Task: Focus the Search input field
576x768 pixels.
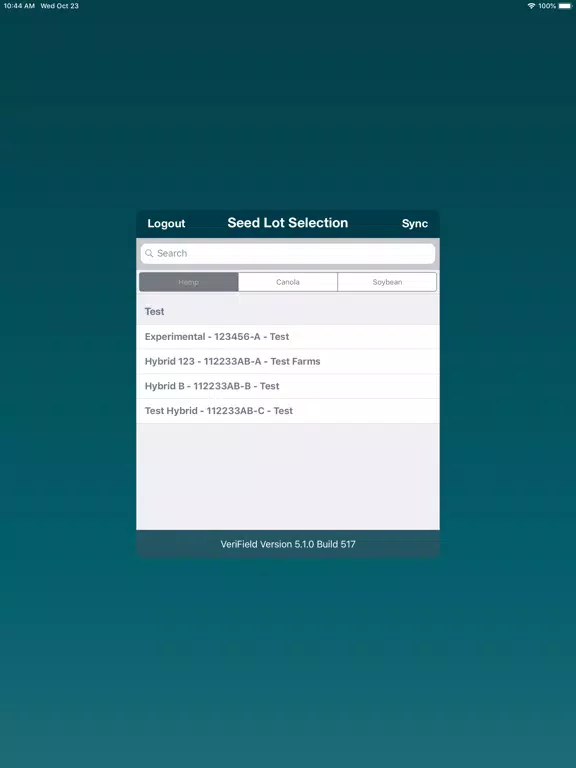Action: [288, 253]
